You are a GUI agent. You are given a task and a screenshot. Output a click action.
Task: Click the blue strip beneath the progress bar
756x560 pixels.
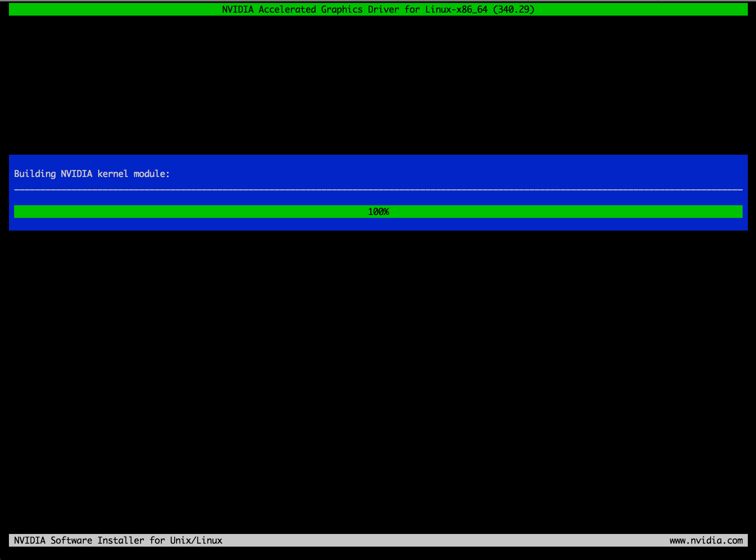(378, 224)
